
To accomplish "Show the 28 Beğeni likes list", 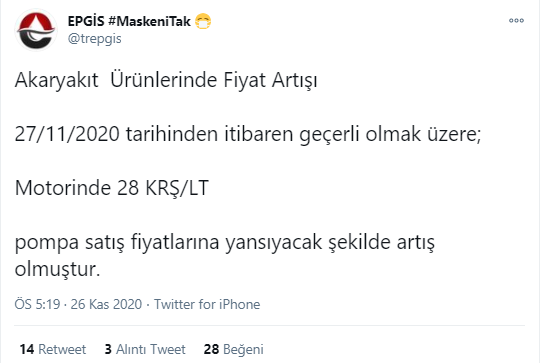I will 234,349.
